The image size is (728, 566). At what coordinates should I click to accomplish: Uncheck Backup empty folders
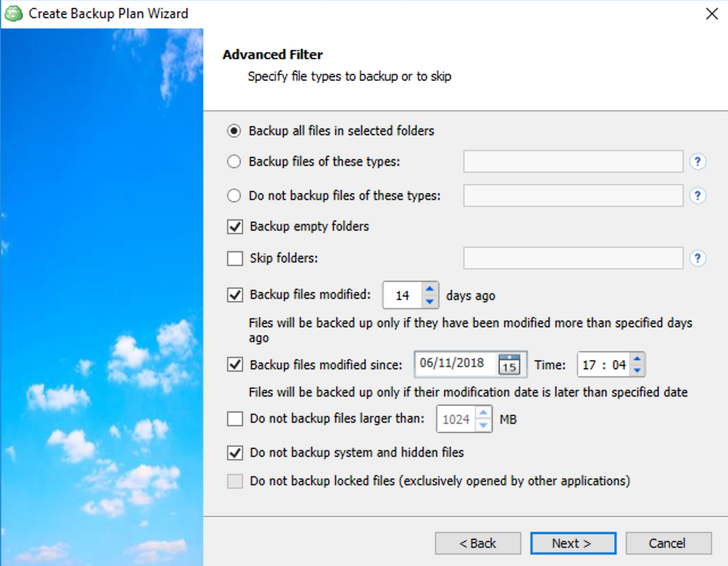pos(235,227)
